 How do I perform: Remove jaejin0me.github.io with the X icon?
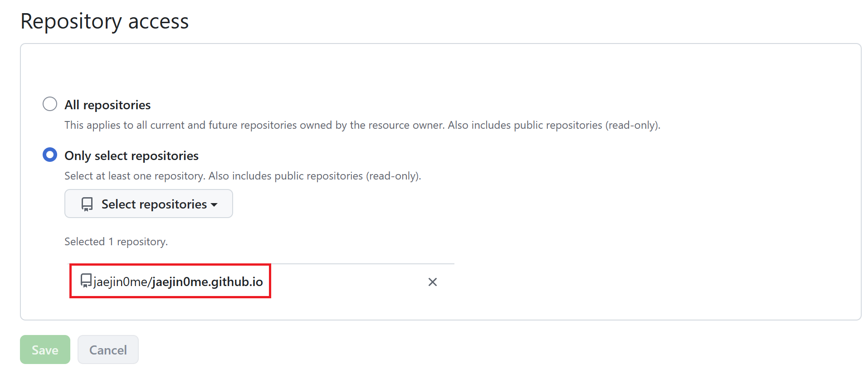433,282
